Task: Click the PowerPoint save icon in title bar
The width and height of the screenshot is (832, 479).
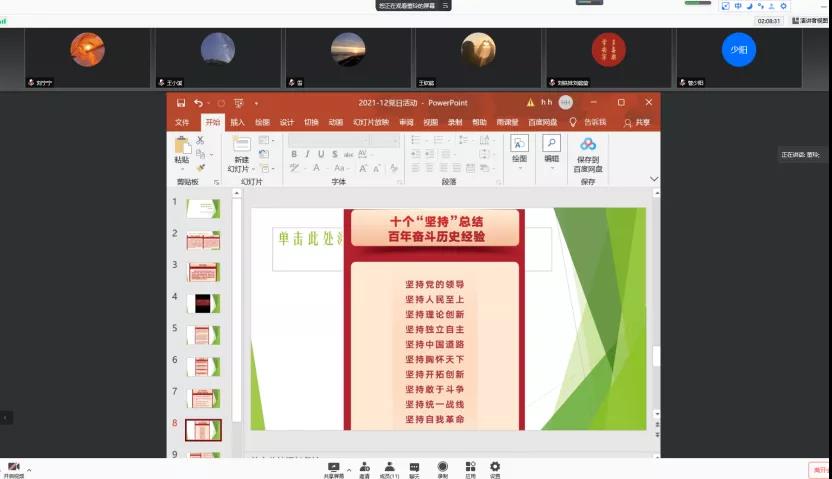Action: pyautogui.click(x=181, y=102)
